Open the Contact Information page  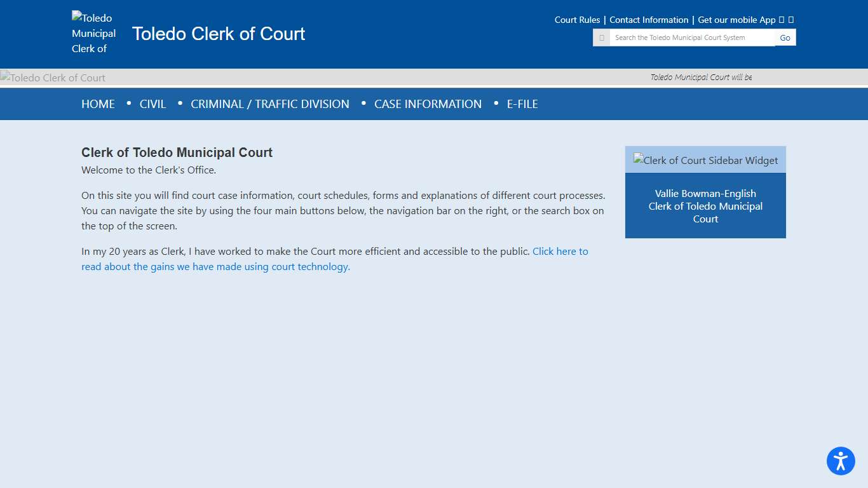[x=649, y=20]
